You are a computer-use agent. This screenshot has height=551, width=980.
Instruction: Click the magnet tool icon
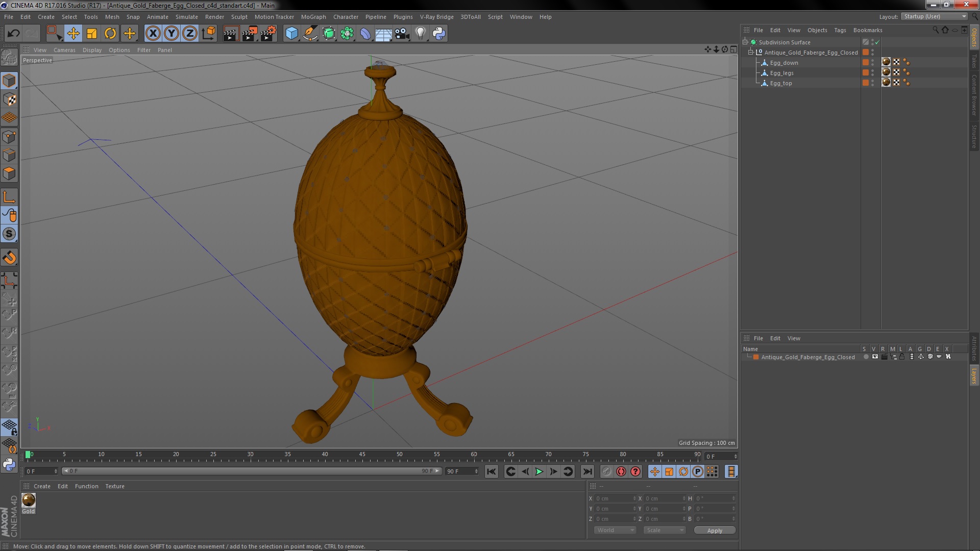[9, 258]
